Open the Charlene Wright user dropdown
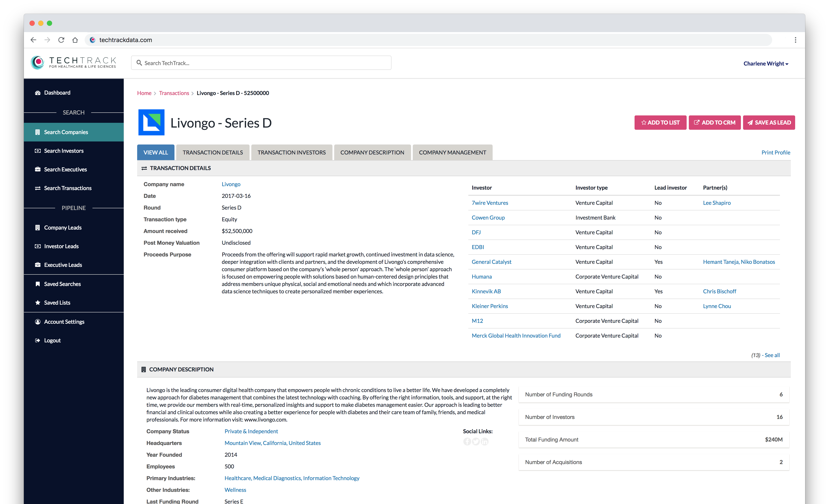This screenshot has width=829, height=504. pyautogui.click(x=766, y=64)
